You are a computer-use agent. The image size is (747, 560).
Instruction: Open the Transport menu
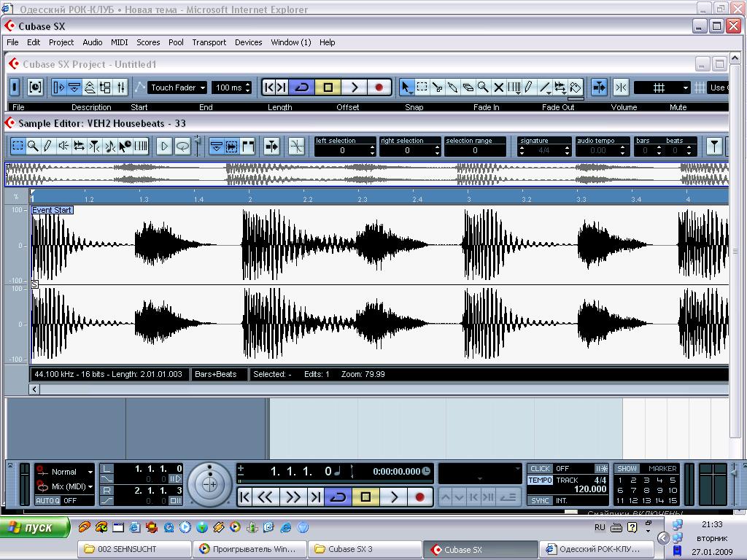click(x=209, y=42)
